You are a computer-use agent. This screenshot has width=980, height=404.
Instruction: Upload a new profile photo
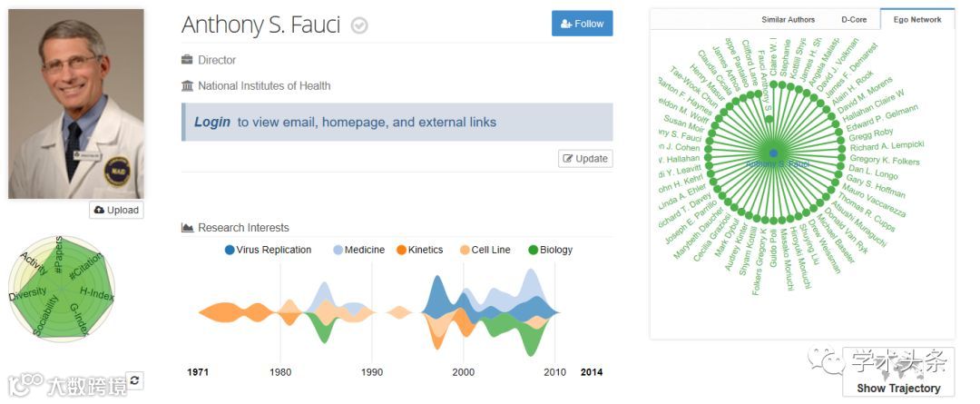117,210
